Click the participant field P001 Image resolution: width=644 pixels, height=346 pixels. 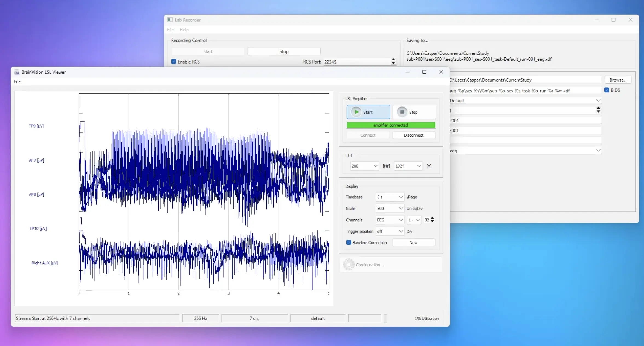pos(525,121)
